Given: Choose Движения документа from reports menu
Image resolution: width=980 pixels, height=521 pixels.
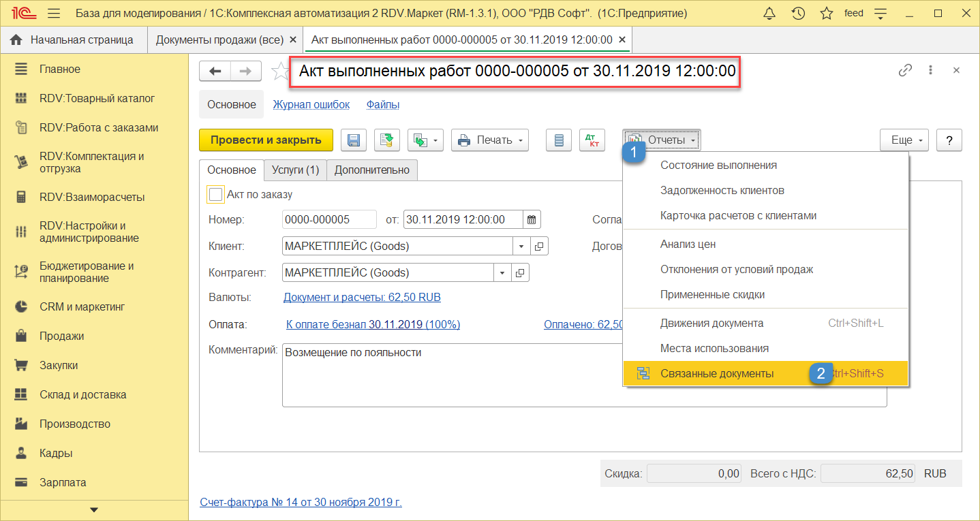Looking at the screenshot, I should 711,323.
